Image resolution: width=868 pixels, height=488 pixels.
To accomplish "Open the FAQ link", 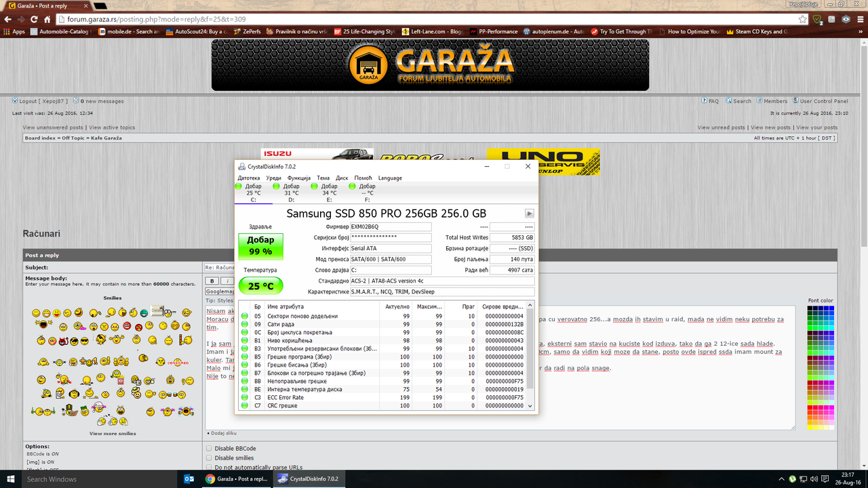I will tap(710, 101).
